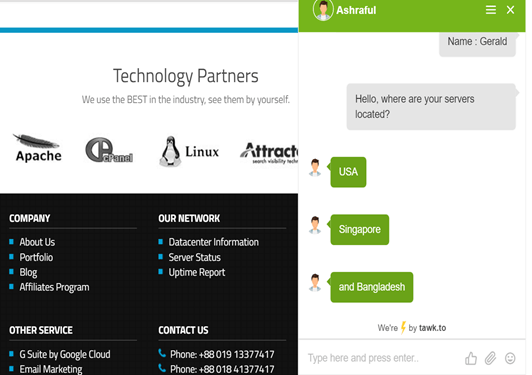
Task: Close the Ashraful chat widget
Action: (x=510, y=10)
